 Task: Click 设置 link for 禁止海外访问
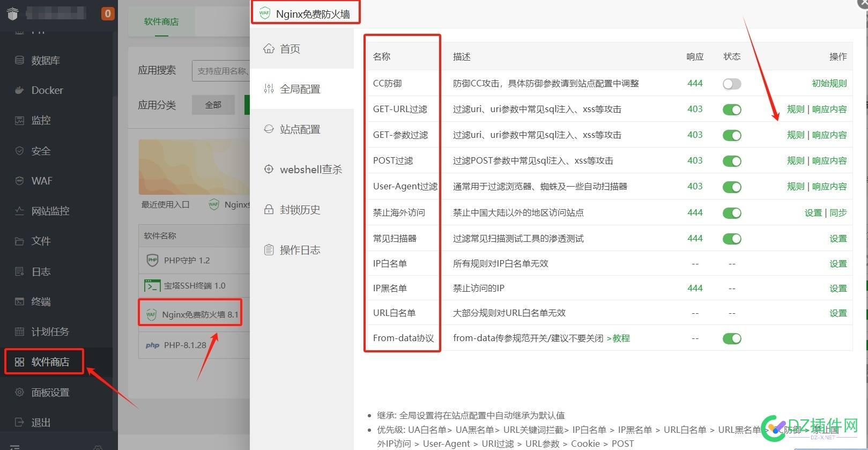click(813, 212)
